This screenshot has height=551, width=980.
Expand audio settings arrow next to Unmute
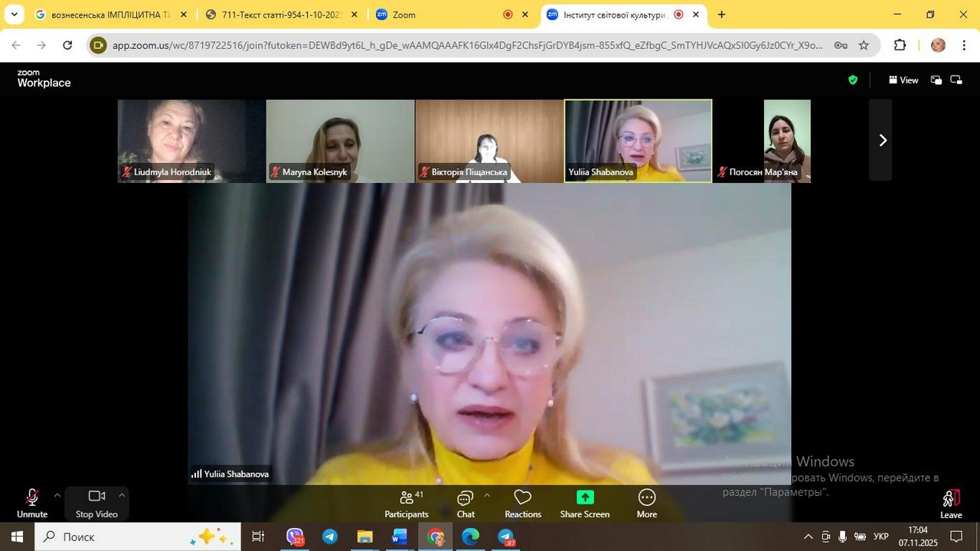57,495
